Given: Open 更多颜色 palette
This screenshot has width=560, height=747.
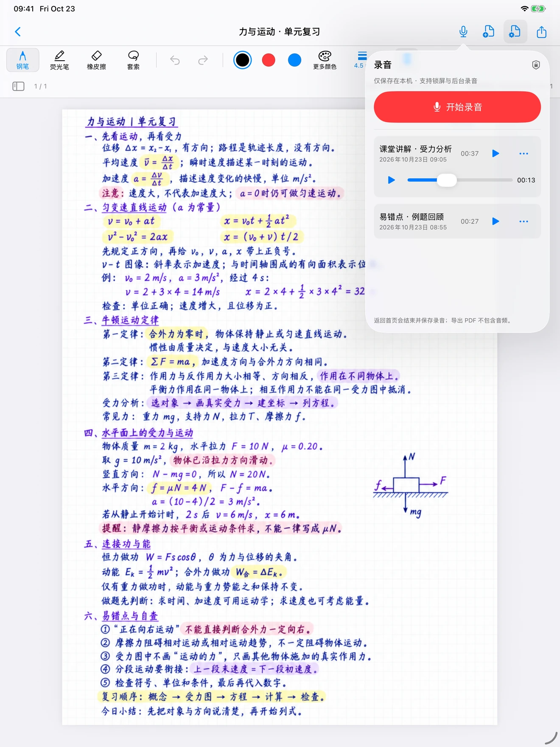Looking at the screenshot, I should 325,60.
